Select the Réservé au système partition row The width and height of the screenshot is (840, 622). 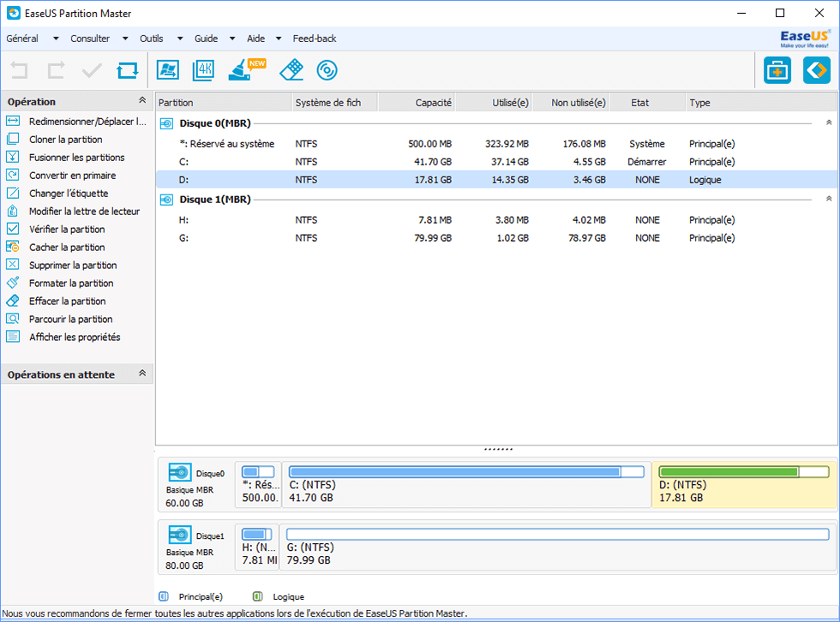[x=496, y=144]
